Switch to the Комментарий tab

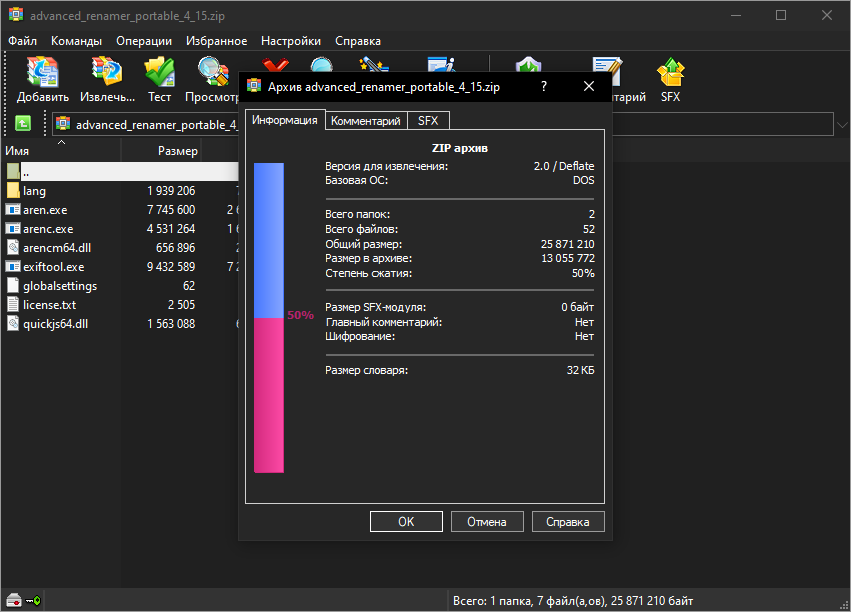(x=365, y=120)
